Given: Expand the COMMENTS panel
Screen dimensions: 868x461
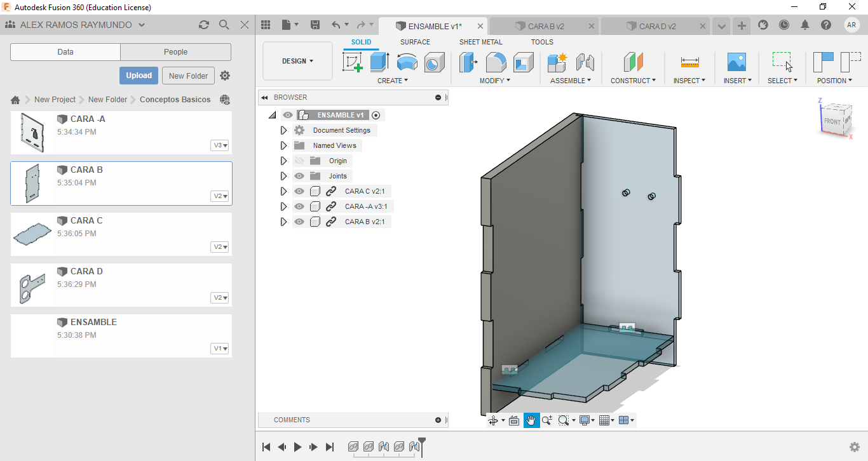Looking at the screenshot, I should 438,420.
